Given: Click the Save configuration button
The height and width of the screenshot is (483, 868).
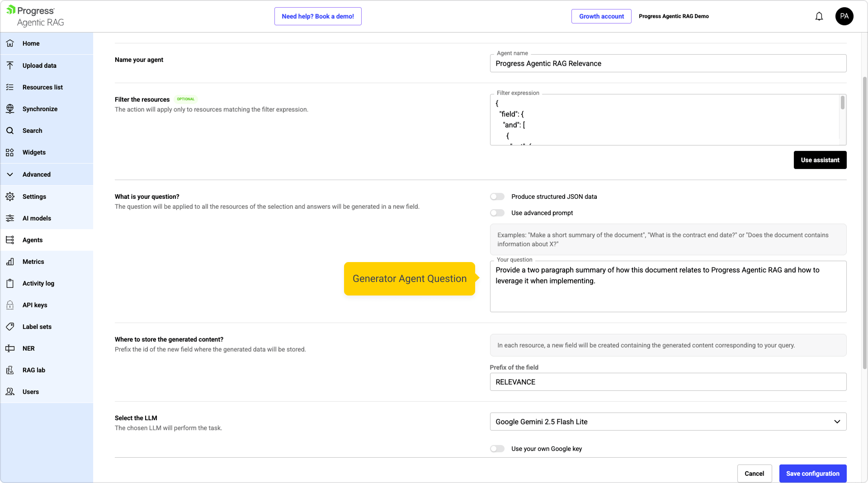Looking at the screenshot, I should click(812, 474).
